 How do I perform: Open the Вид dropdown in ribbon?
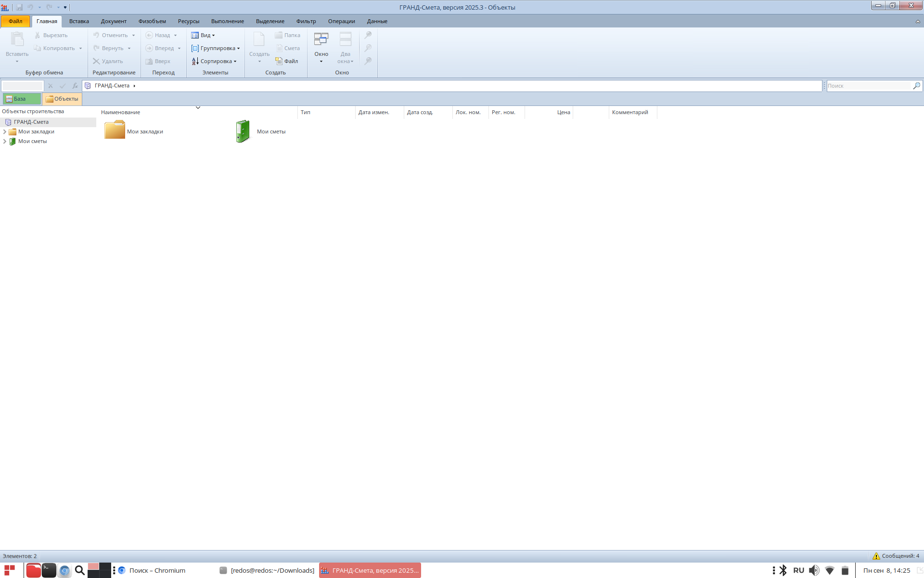(203, 35)
